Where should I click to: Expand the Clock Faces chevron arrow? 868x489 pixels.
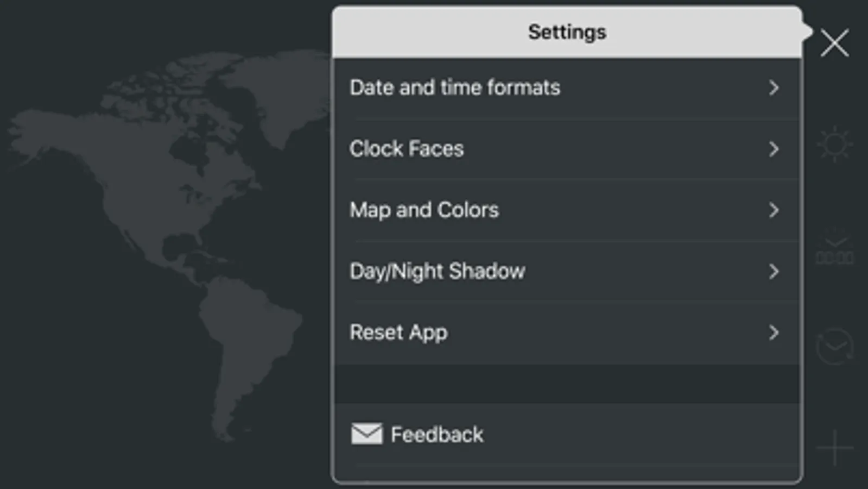(x=774, y=149)
